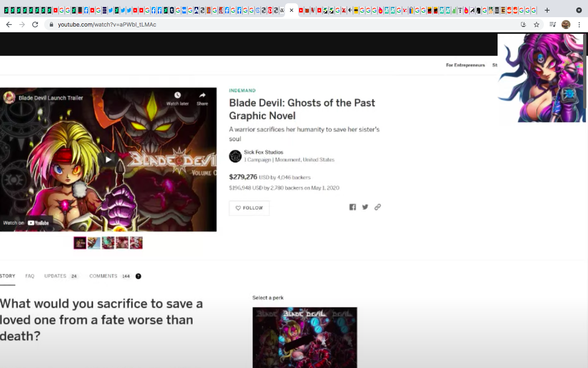
Task: Open the Chrome profile avatar
Action: (x=566, y=25)
